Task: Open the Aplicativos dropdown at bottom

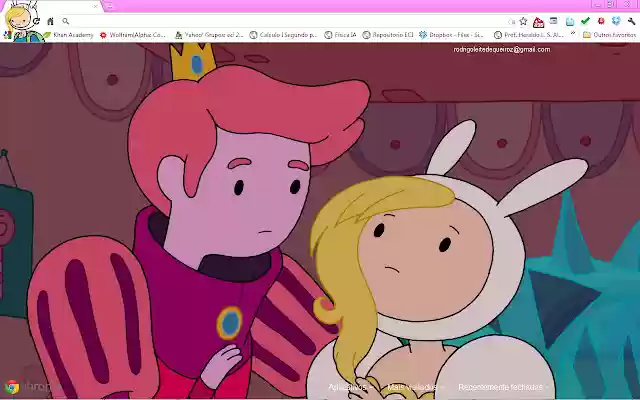Action: [350, 387]
